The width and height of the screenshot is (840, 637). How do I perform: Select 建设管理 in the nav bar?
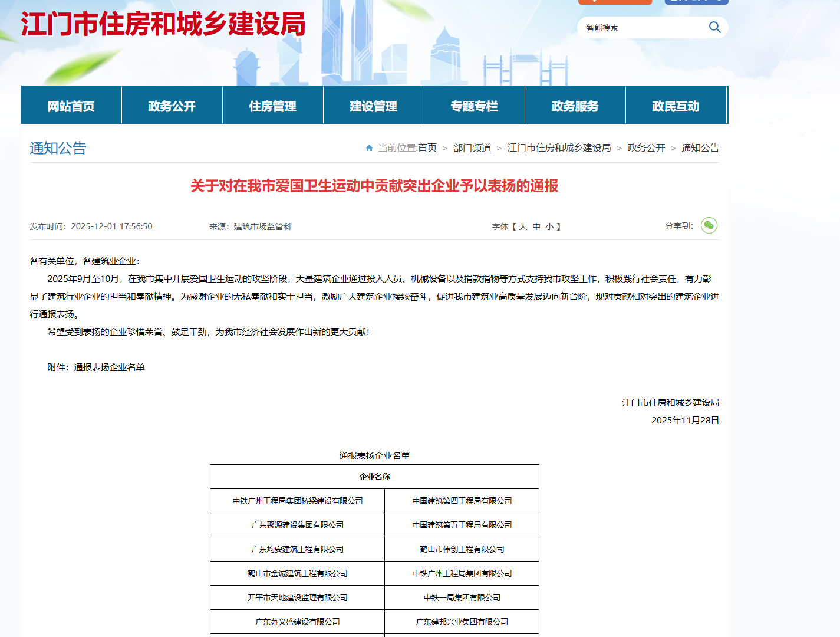374,106
